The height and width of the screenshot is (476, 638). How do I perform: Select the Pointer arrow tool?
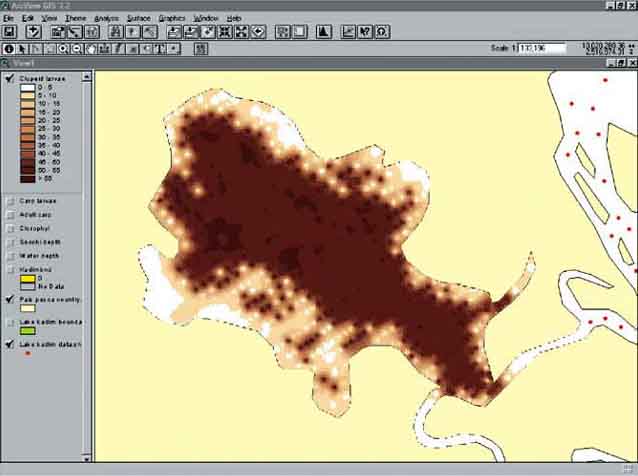pyautogui.click(x=22, y=48)
